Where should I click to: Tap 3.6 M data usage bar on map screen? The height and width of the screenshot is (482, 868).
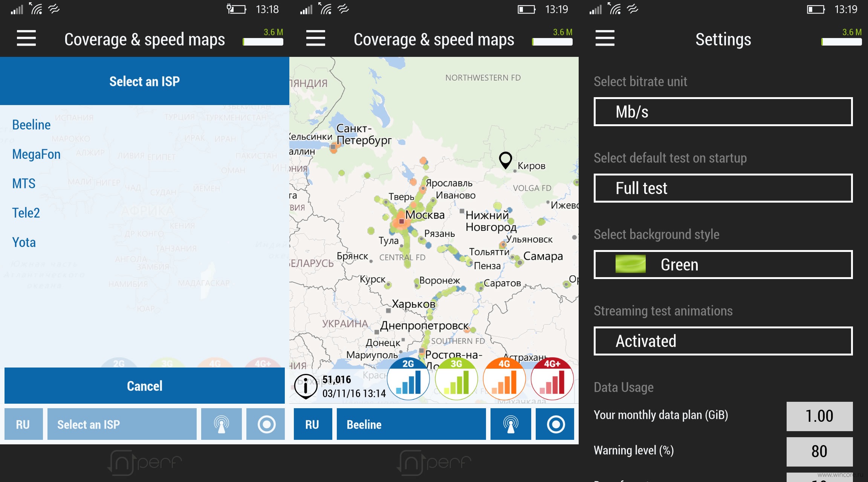(x=552, y=42)
